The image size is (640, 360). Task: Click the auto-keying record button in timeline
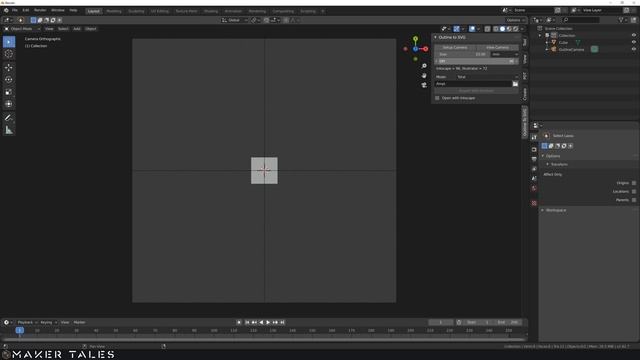click(239, 322)
